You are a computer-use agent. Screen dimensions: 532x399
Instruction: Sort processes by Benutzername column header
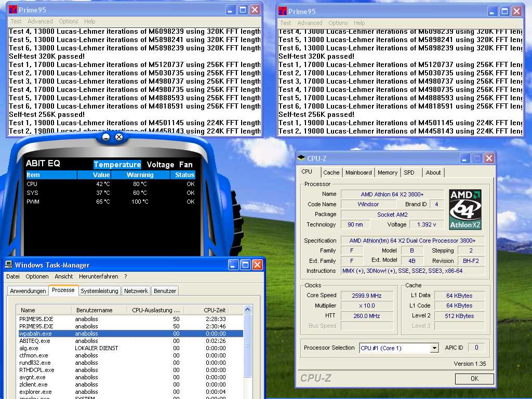(99, 310)
